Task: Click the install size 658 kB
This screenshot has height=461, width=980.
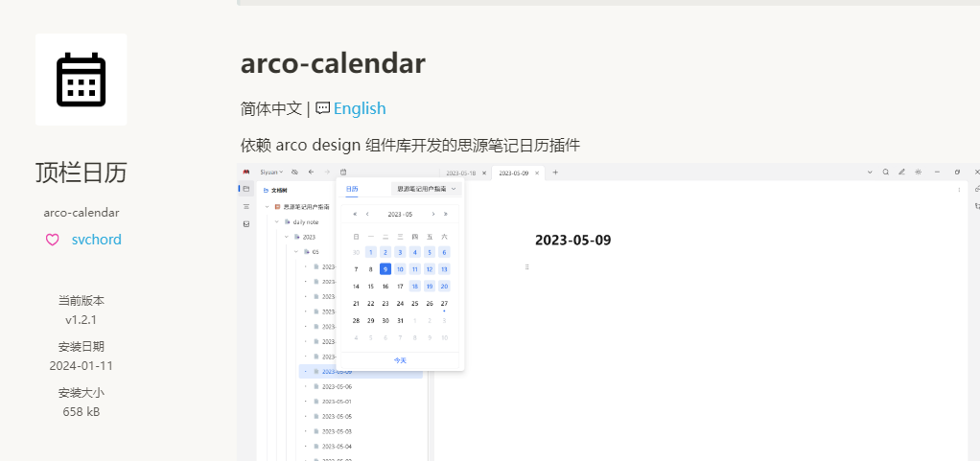Action: pos(82,412)
